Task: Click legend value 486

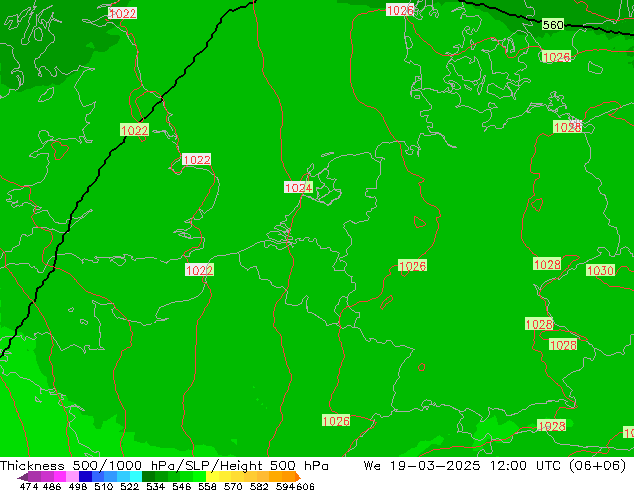Action: click(x=52, y=486)
